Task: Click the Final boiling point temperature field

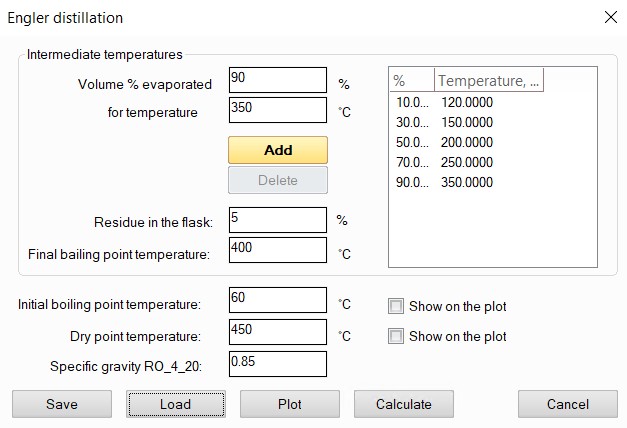Action: click(277, 250)
